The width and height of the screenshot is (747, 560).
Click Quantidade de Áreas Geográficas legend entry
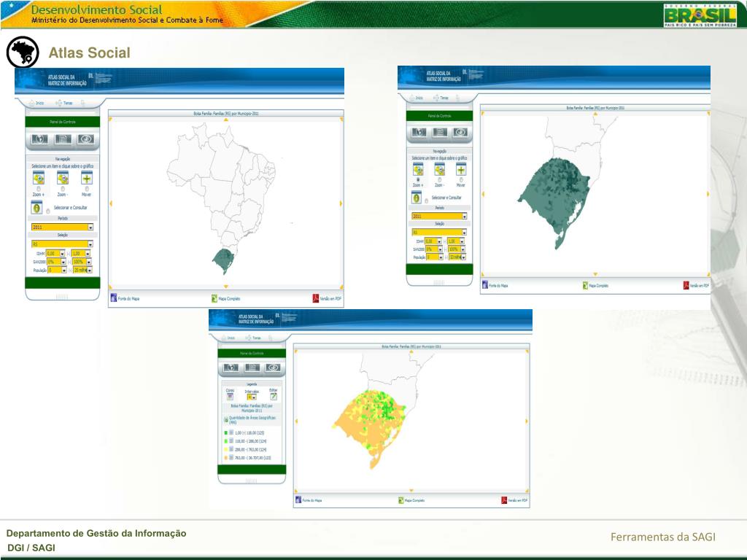tap(252, 419)
